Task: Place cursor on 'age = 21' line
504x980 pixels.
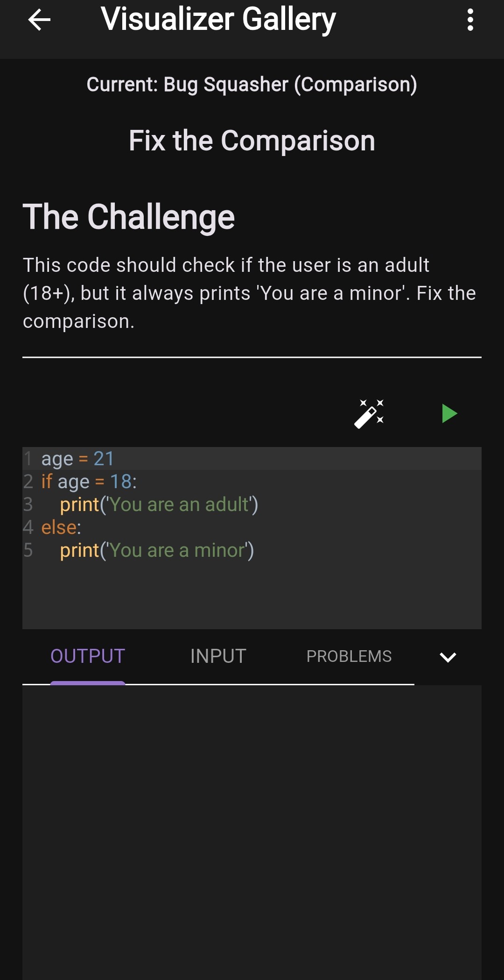Action: click(77, 459)
